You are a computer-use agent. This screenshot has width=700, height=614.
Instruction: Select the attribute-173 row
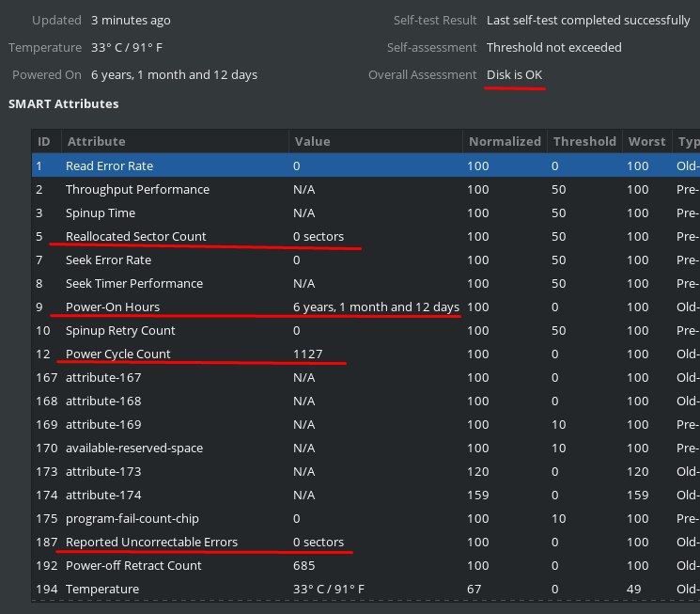pyautogui.click(x=366, y=471)
